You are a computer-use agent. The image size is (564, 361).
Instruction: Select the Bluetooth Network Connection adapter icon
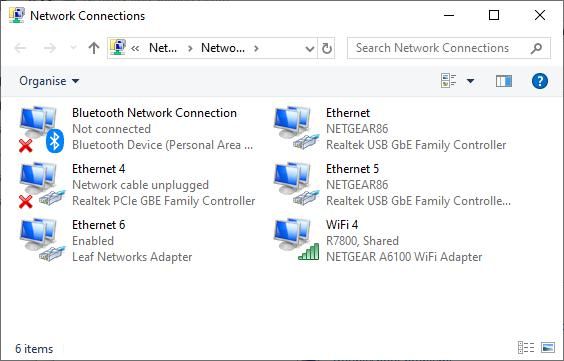[x=41, y=129]
